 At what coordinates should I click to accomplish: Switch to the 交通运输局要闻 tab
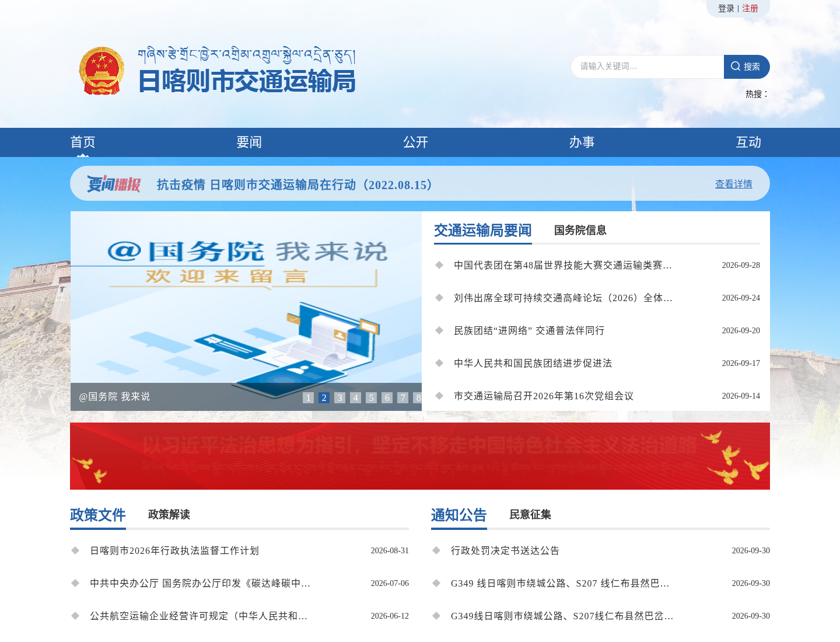[483, 231]
